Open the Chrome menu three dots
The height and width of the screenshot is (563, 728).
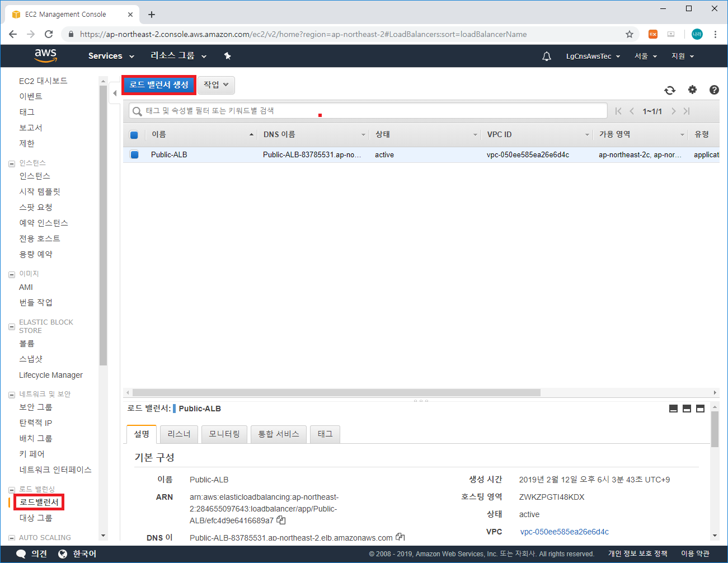(x=715, y=34)
